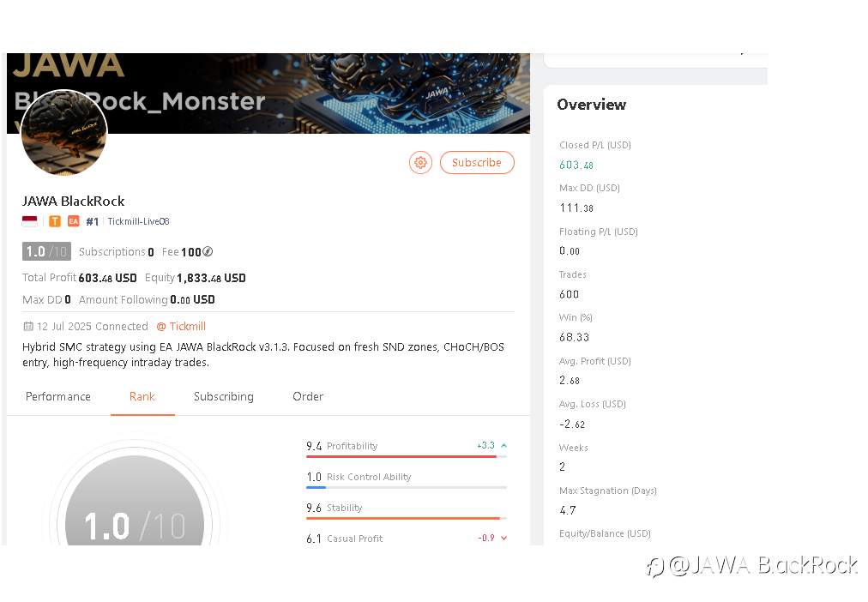The height and width of the screenshot is (602, 868).
Task: Open the Subscribing tab
Action: click(224, 397)
